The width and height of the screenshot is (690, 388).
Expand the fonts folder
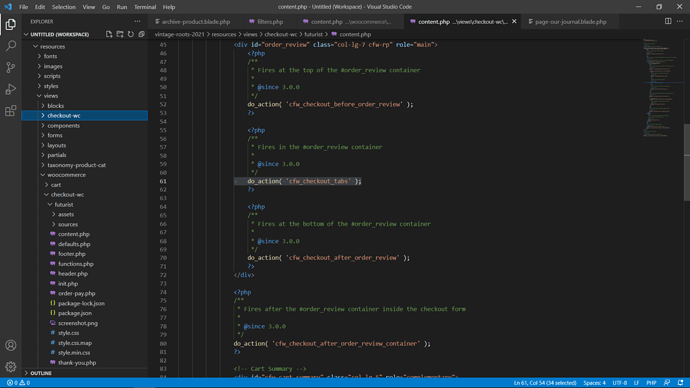click(50, 56)
